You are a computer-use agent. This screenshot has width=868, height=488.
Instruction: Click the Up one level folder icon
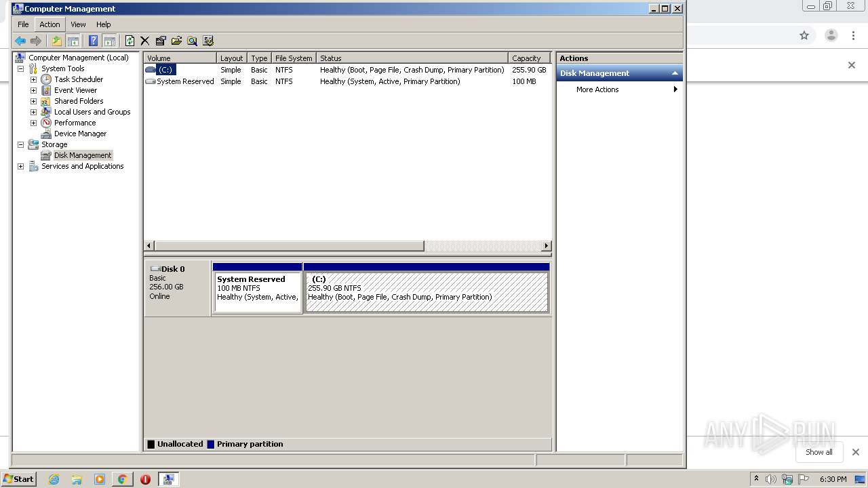click(57, 41)
